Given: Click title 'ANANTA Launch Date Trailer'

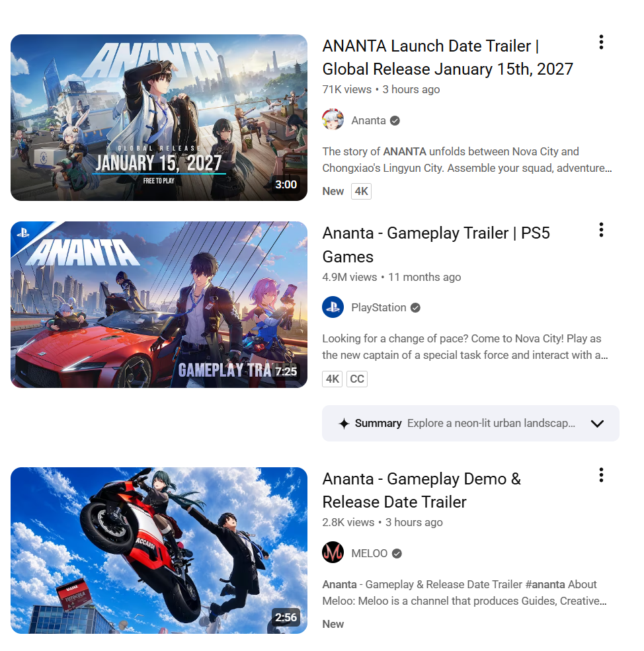Looking at the screenshot, I should 448,57.
